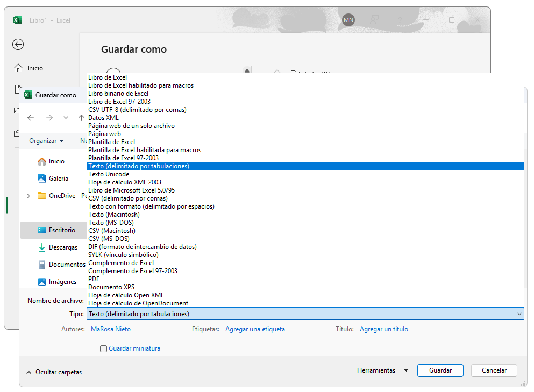Go forward in Guardar como dialog
Screen dimensions: 534x392
49,118
